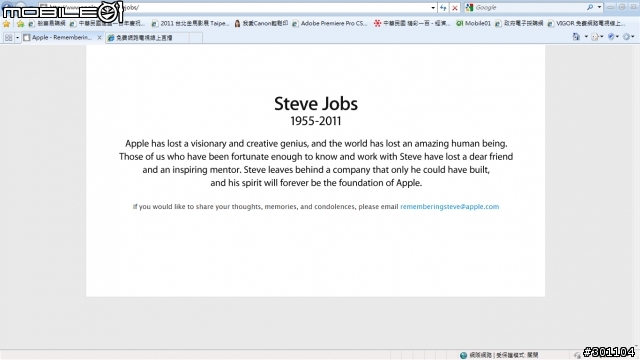The image size is (640, 360).
Task: Click the red Stop loading button
Action: click(455, 7)
